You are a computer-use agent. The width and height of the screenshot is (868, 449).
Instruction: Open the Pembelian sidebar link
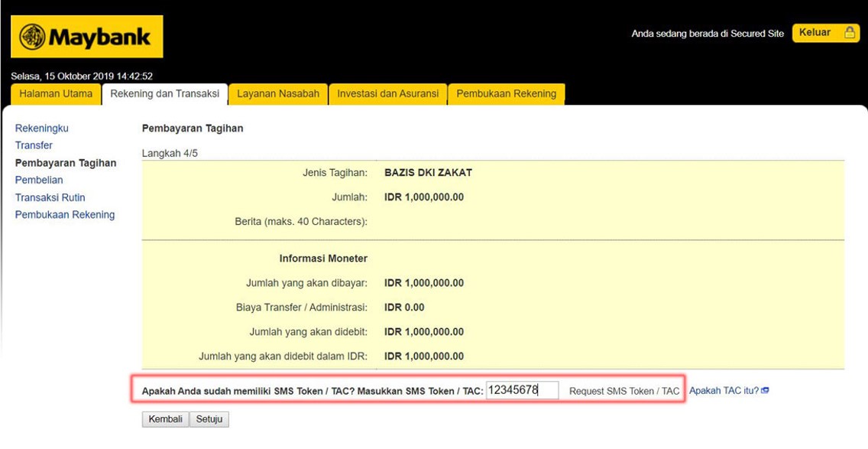pos(39,181)
